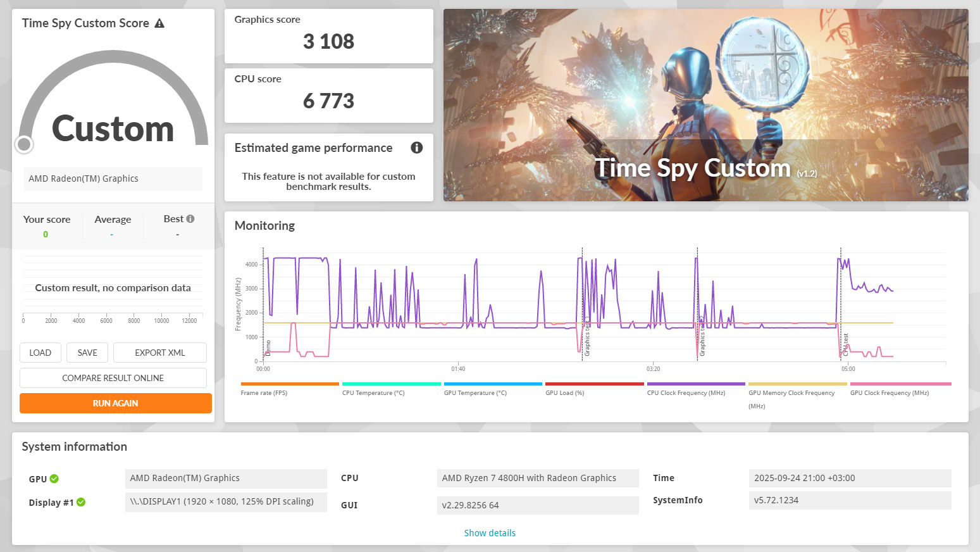This screenshot has height=552, width=980.
Task: Open COMPARE RESULT ONLINE
Action: (x=113, y=378)
